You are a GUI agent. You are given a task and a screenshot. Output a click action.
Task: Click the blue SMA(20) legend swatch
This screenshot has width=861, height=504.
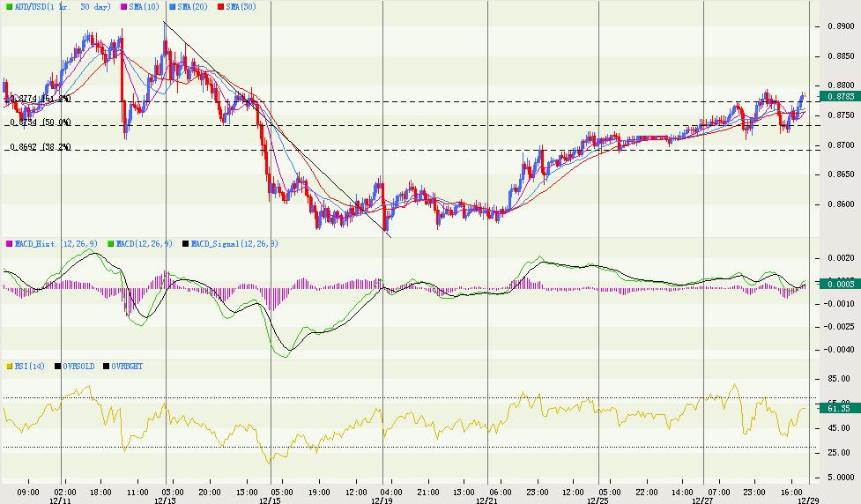[173, 7]
